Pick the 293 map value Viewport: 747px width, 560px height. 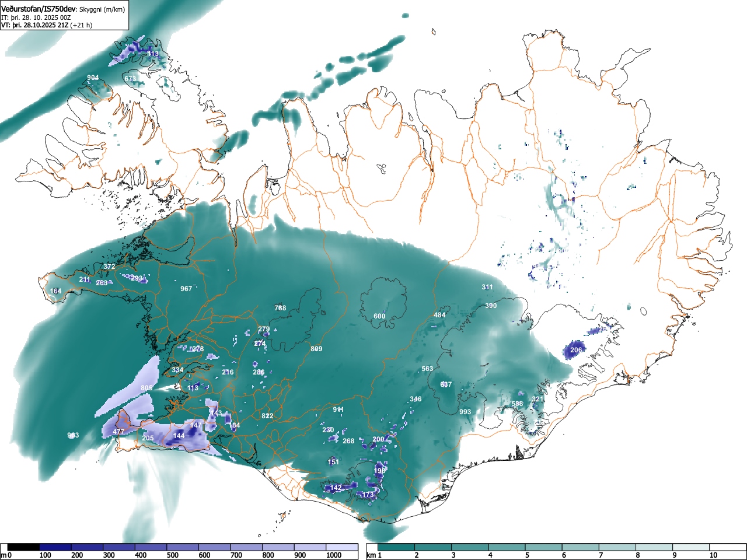point(136,278)
